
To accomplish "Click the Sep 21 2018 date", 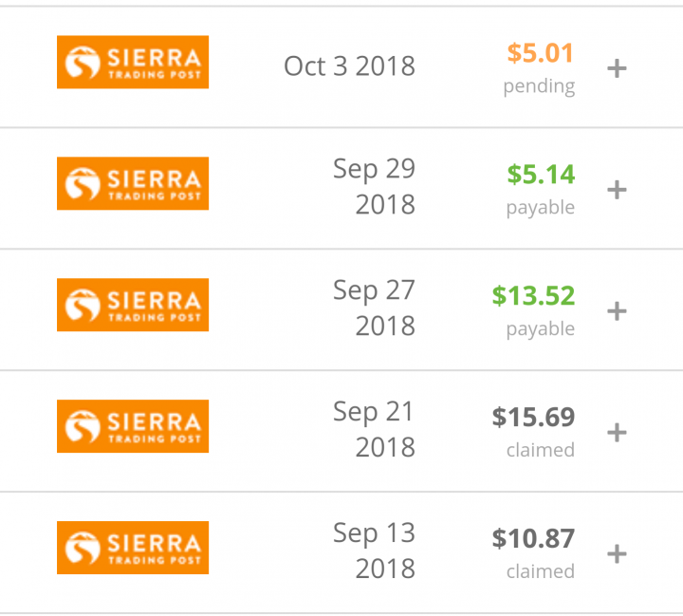I will click(374, 429).
